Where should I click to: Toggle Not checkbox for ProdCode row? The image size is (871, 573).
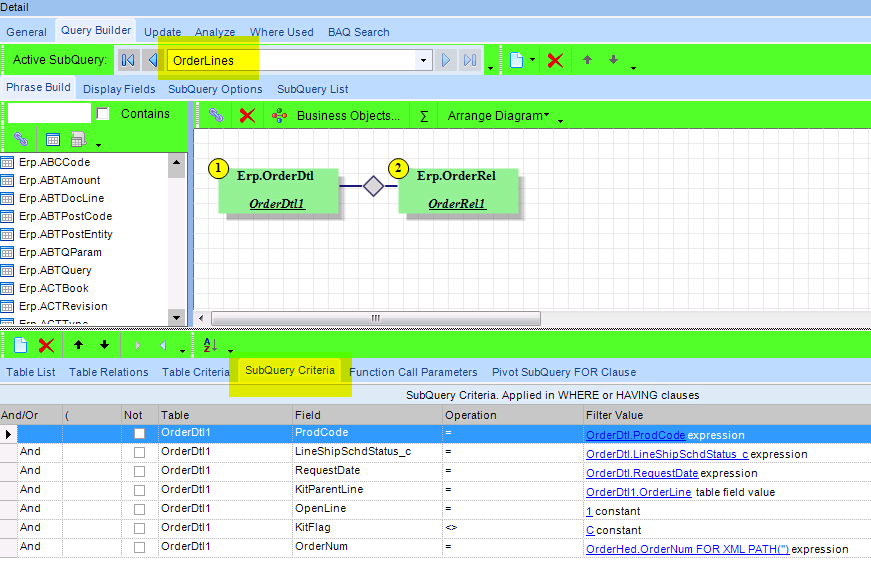click(x=140, y=435)
